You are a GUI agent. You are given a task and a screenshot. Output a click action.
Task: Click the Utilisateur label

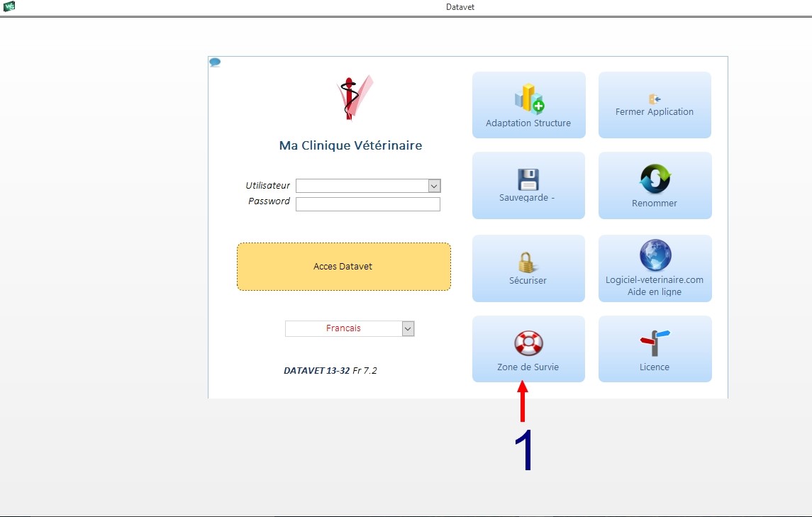(267, 186)
